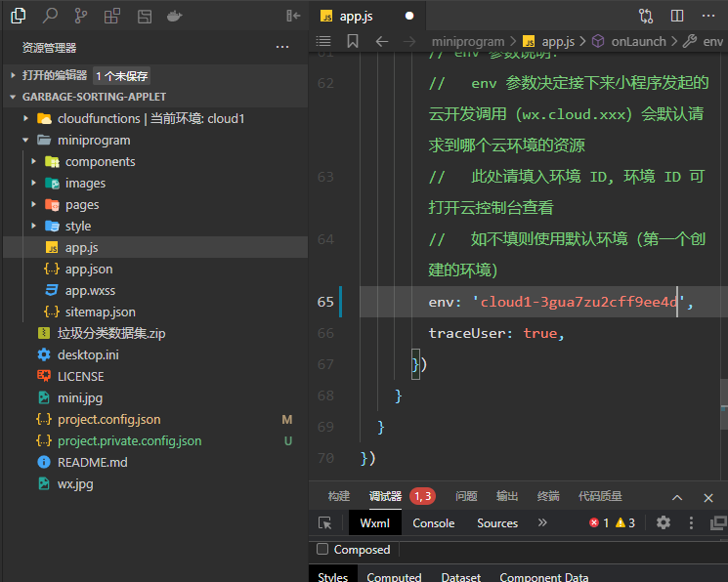
Task: Click line number 66 in the gutter
Action: (x=325, y=333)
